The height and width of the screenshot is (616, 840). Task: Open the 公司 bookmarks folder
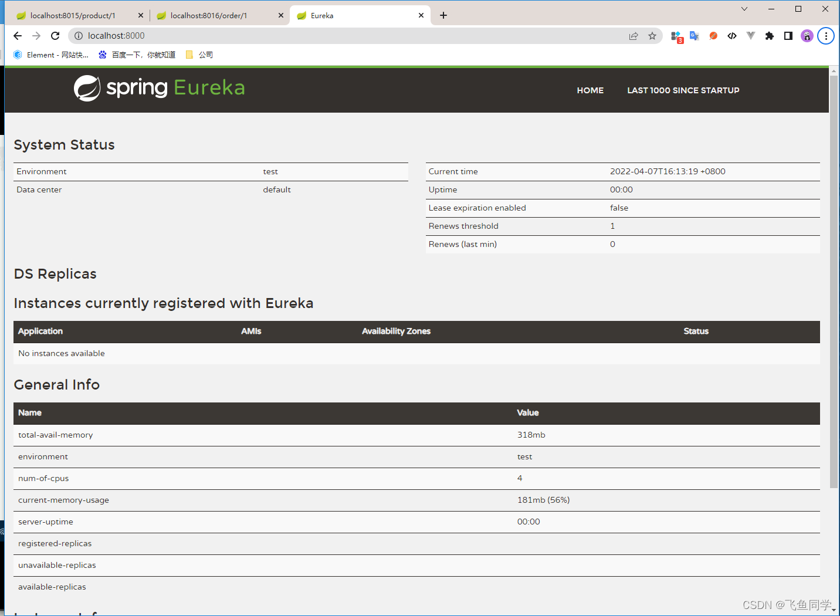199,55
